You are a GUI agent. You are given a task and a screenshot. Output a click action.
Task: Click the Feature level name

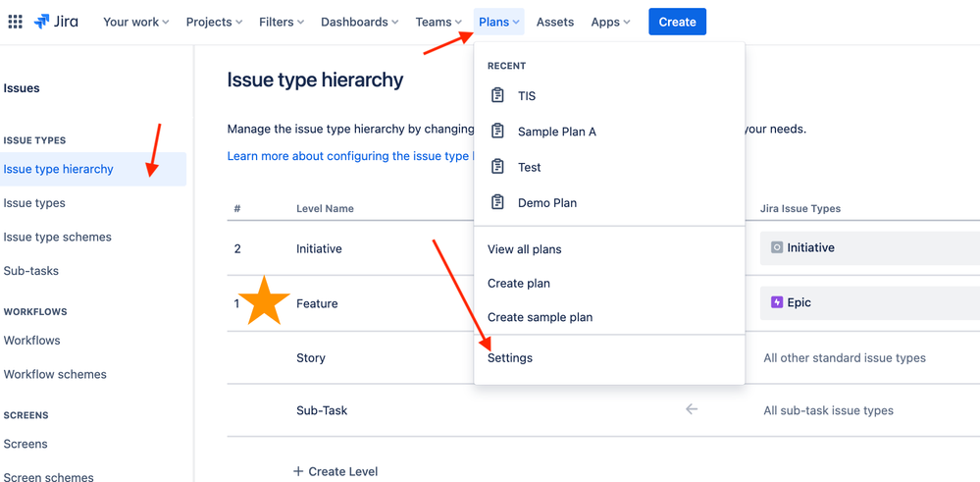(317, 303)
